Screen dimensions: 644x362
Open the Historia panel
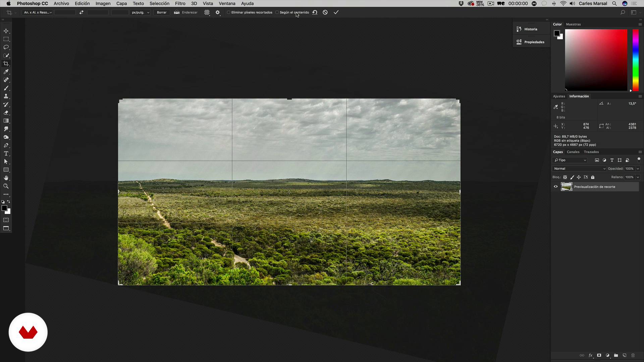[531, 29]
